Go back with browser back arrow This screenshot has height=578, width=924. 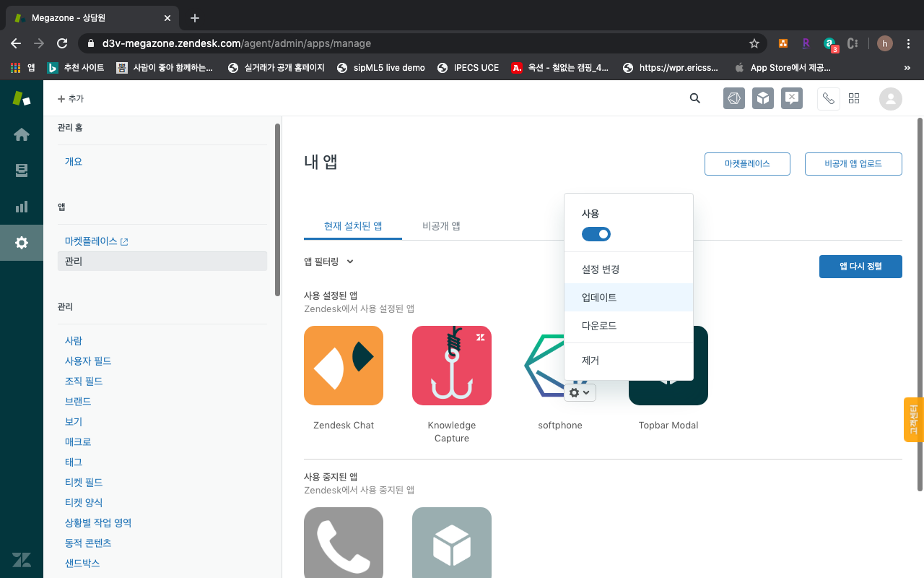16,43
